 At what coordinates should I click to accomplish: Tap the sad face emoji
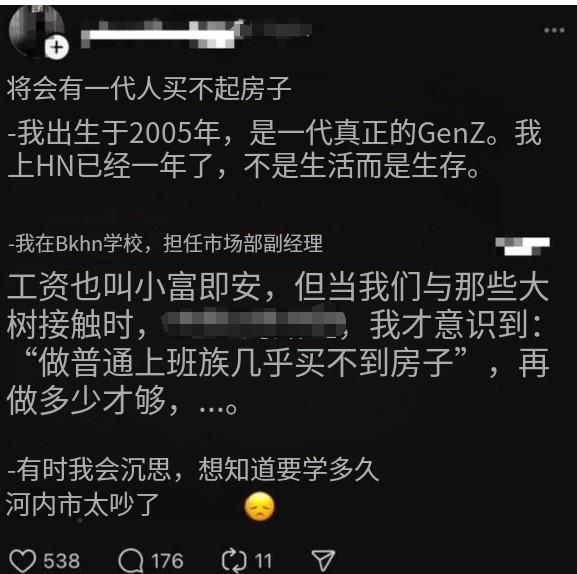(259, 507)
